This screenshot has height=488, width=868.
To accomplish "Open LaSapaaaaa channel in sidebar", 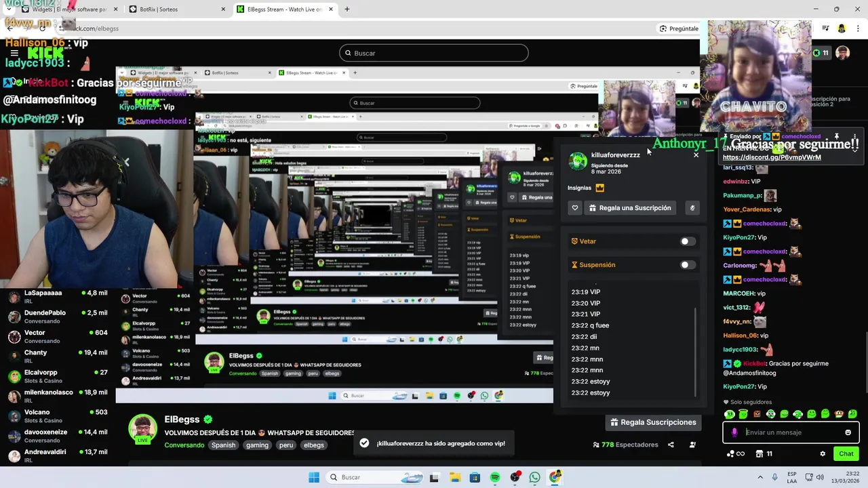I will click(x=58, y=297).
